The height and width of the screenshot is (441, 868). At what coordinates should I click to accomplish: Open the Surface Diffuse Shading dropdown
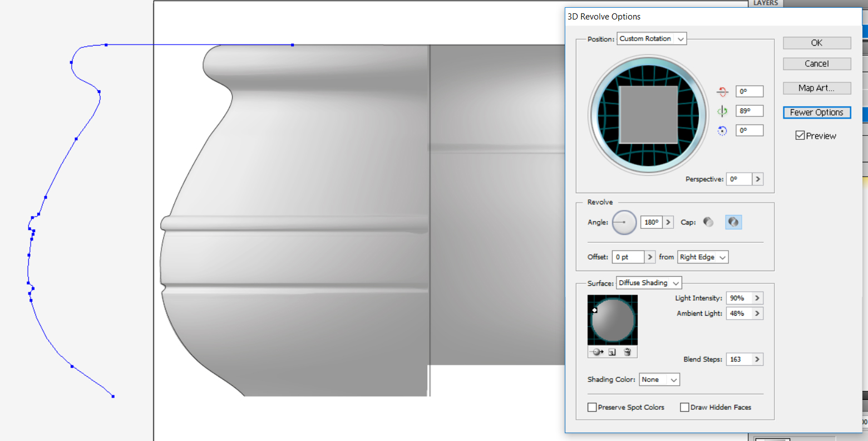649,283
